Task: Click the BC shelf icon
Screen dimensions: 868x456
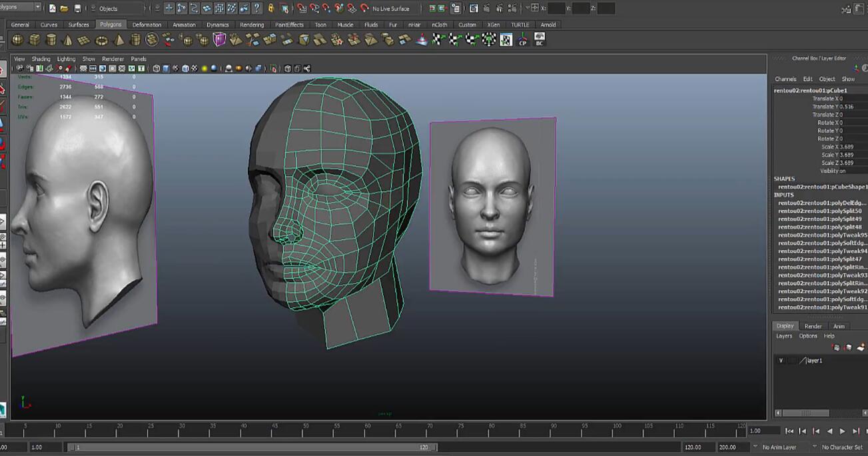Action: coord(540,39)
